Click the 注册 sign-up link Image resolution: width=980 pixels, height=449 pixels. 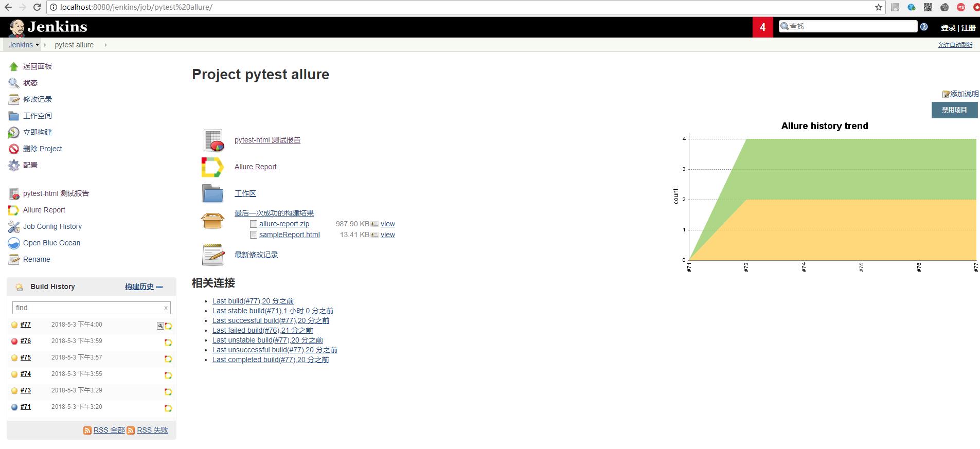[969, 28]
